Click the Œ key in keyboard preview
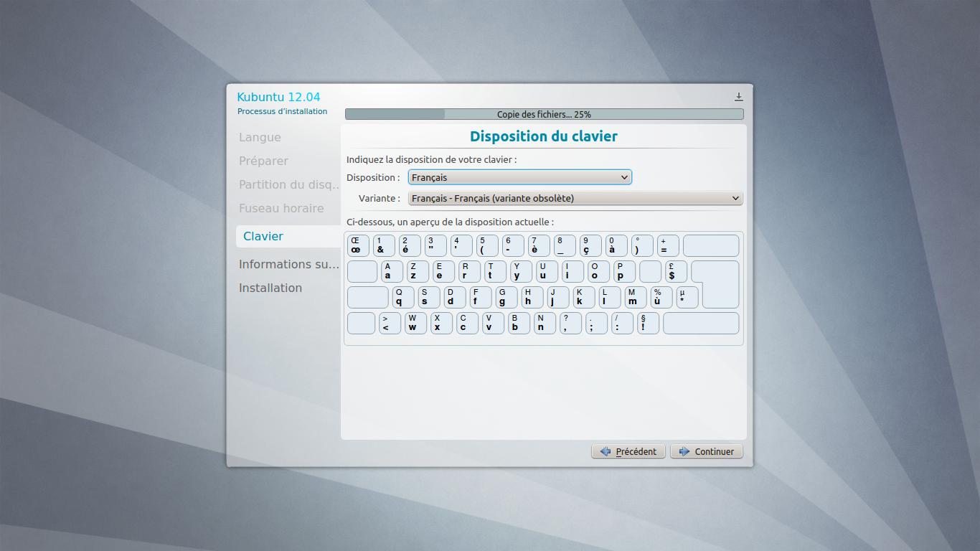The height and width of the screenshot is (551, 980). pyautogui.click(x=358, y=245)
